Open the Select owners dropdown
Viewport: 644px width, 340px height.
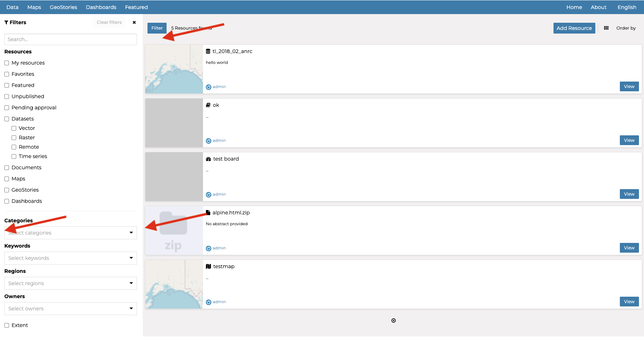coord(71,309)
